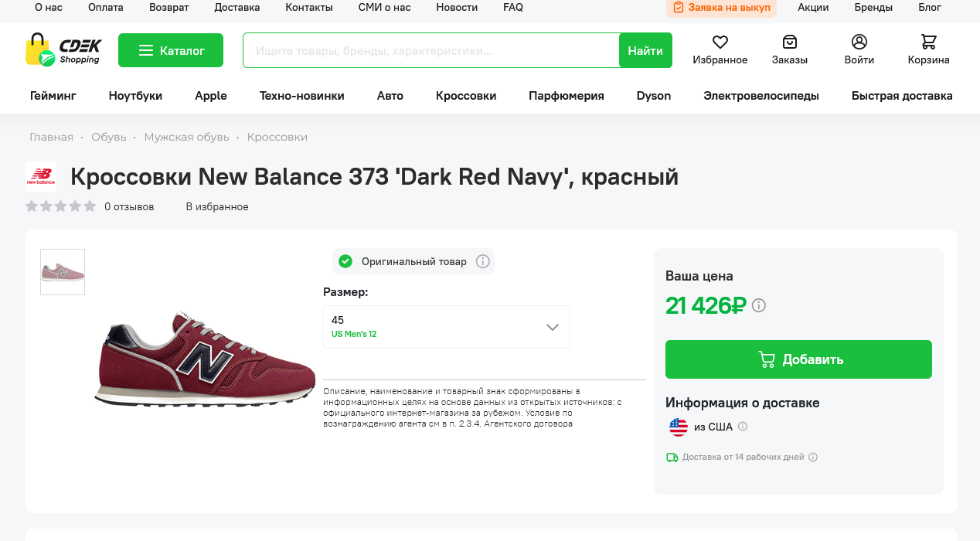This screenshot has height=541, width=980.
Task: Click info icon next to 'из США'
Action: click(743, 427)
